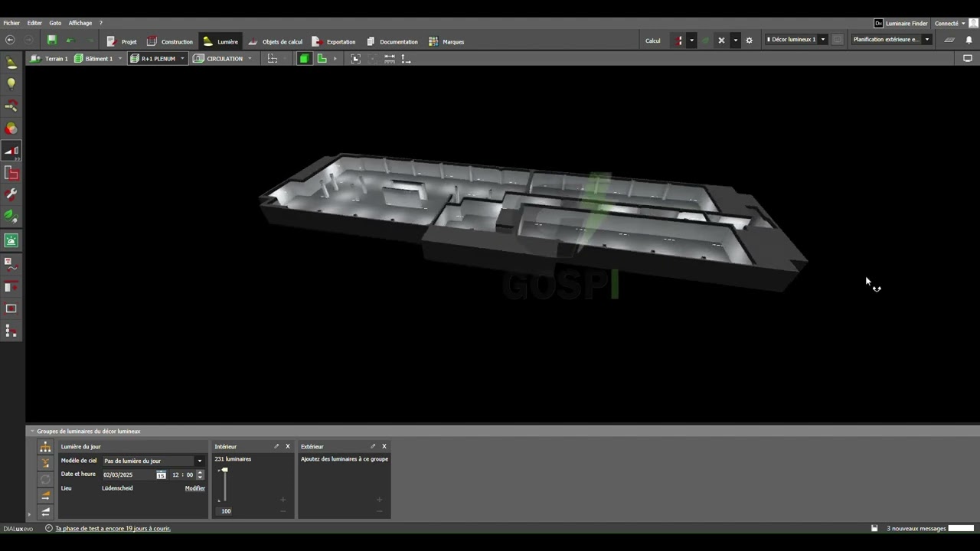Screen dimensions: 980x551
Task: Click the orange increase dimming icon
Action: [46, 496]
